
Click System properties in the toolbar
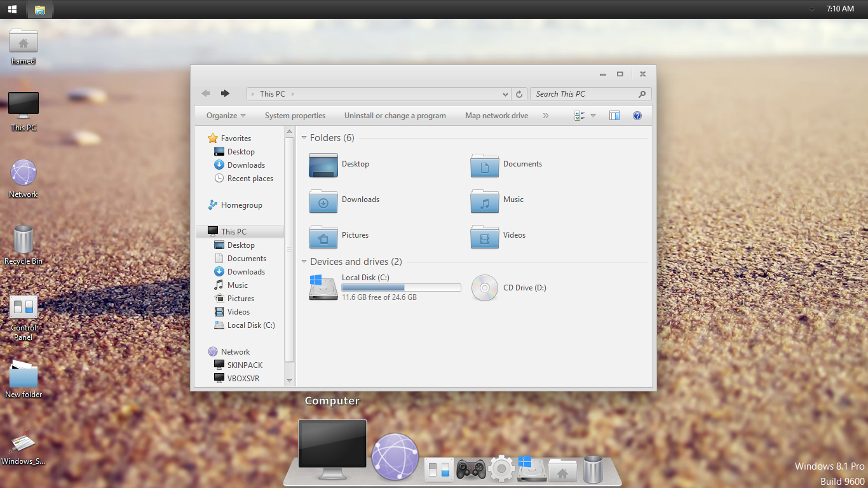point(295,116)
